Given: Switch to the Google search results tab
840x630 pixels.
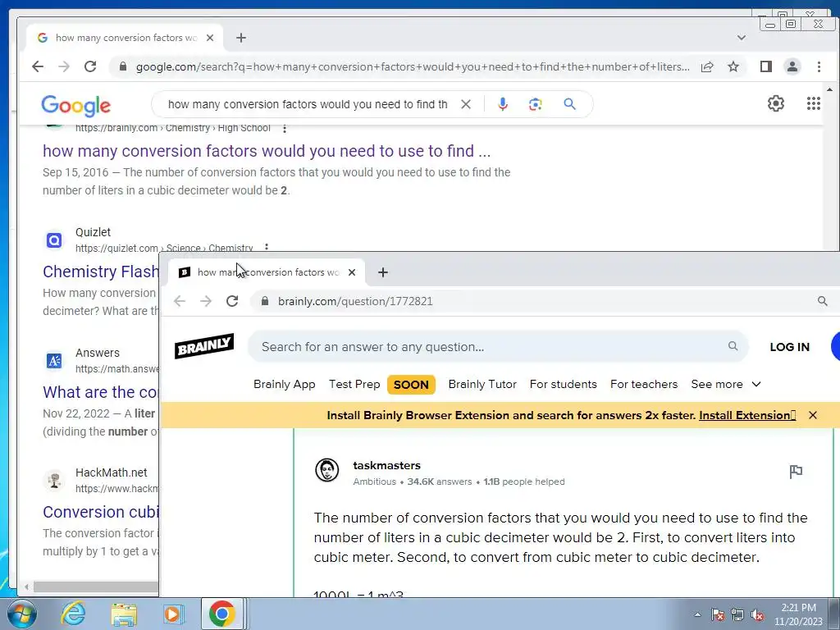Looking at the screenshot, I should pos(126,38).
